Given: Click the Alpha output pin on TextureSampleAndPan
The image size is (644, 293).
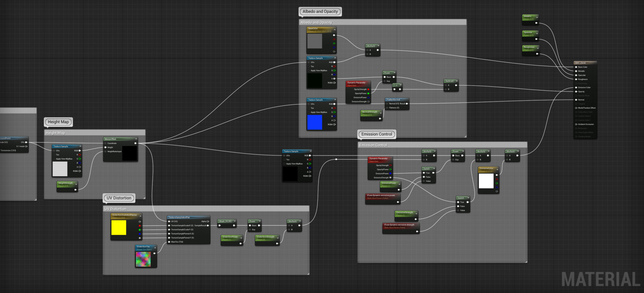Looking at the screenshot, I should 208,221.
